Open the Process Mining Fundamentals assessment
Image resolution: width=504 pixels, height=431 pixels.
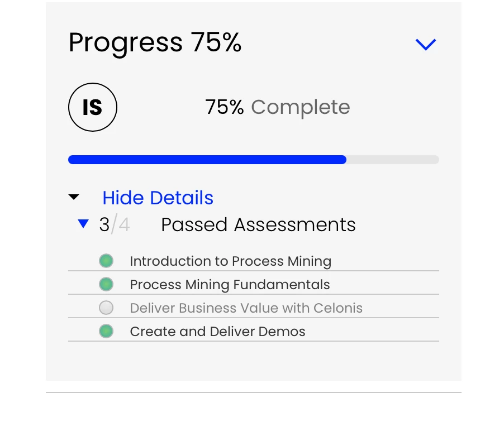230,284
